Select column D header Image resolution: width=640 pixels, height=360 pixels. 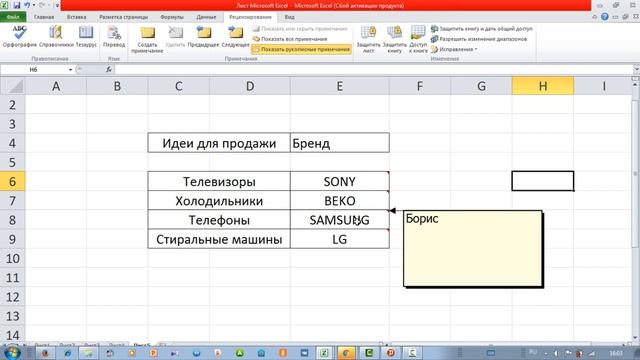[250, 86]
